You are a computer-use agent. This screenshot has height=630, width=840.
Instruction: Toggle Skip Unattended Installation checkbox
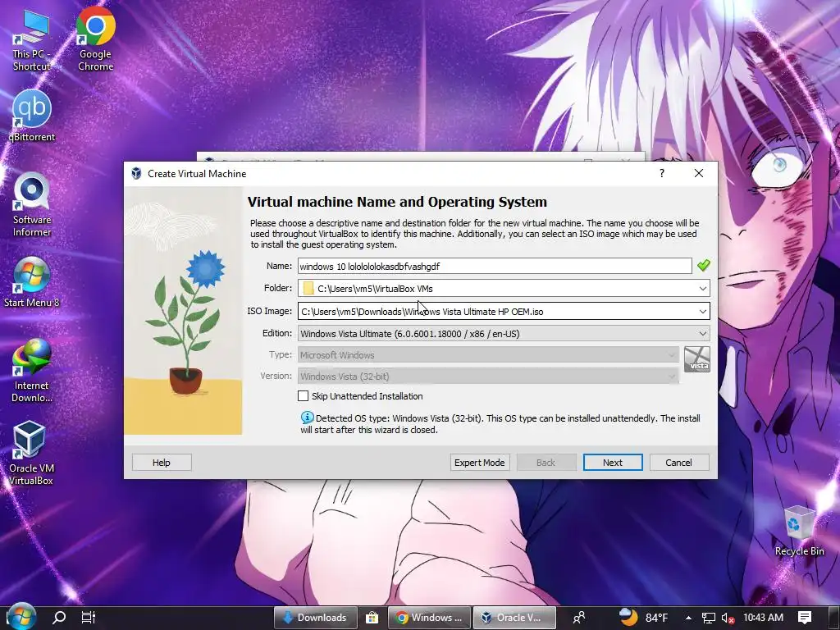tap(304, 396)
